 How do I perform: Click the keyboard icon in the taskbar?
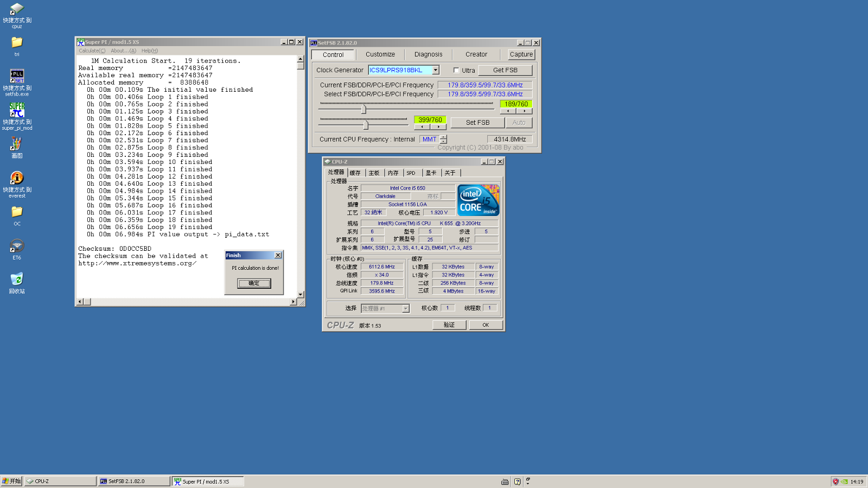coord(505,481)
